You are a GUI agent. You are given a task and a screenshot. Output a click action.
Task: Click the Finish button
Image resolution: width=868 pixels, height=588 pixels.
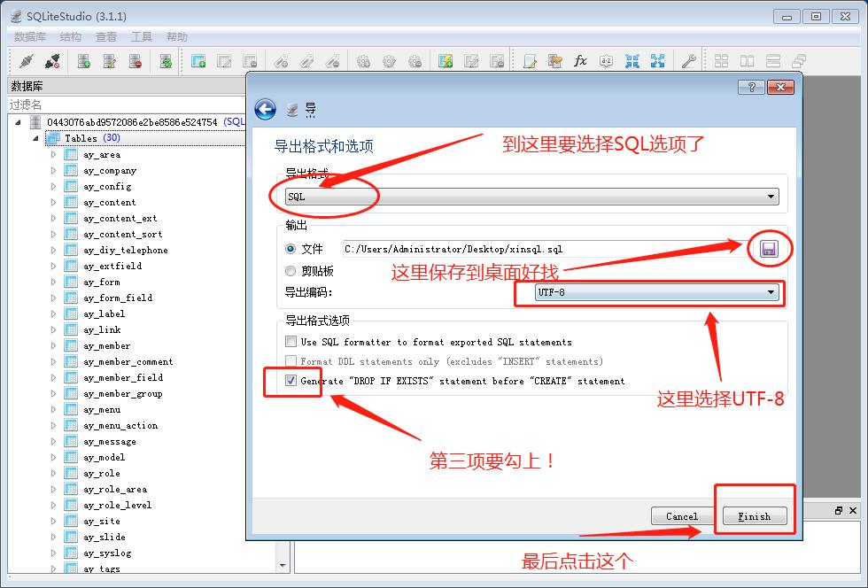tap(755, 516)
